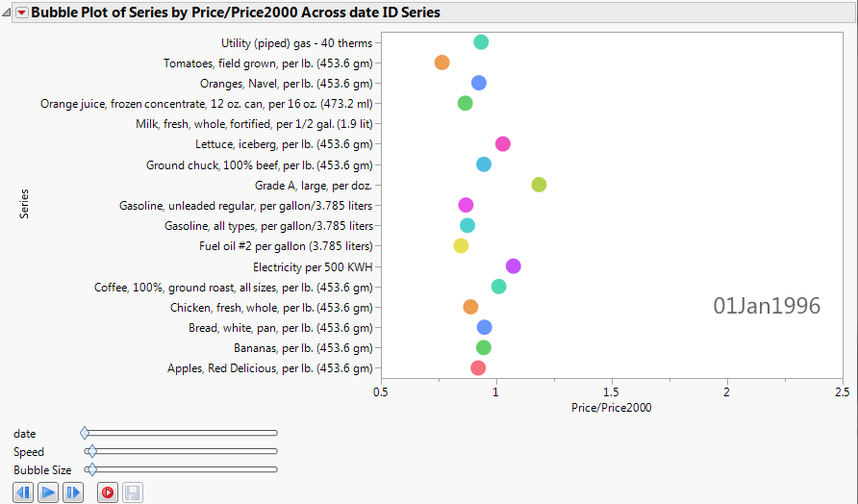
Task: Click the Bubble Plot report title text
Action: pyautogui.click(x=236, y=13)
